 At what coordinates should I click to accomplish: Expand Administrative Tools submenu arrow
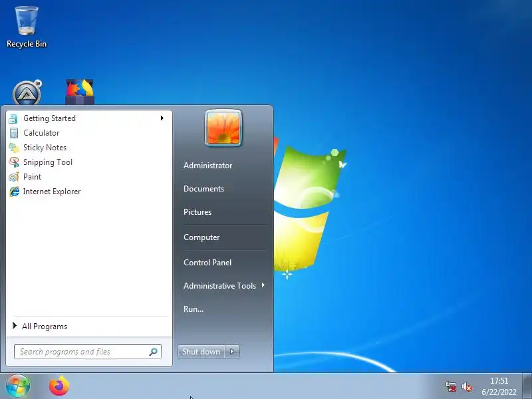(x=263, y=285)
